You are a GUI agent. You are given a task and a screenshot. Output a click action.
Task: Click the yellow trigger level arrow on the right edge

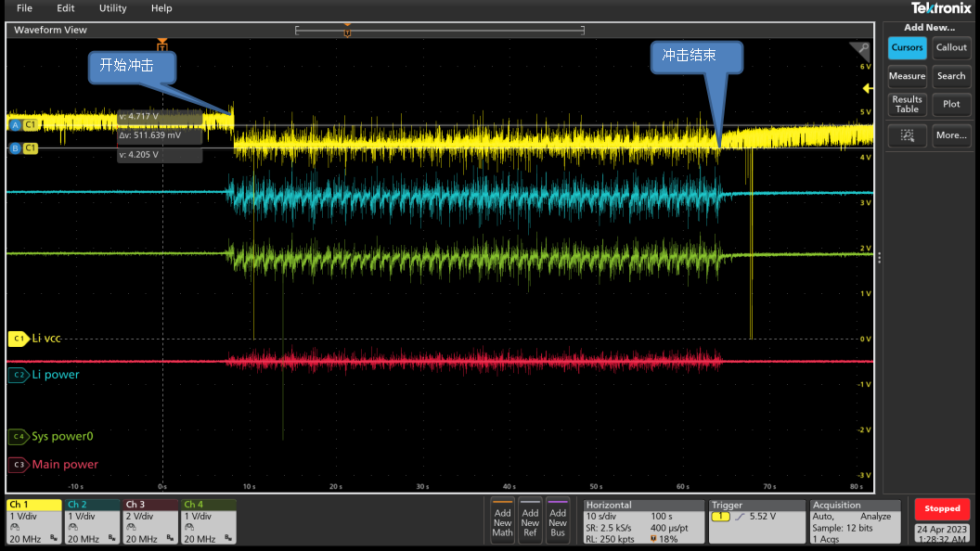coord(868,88)
